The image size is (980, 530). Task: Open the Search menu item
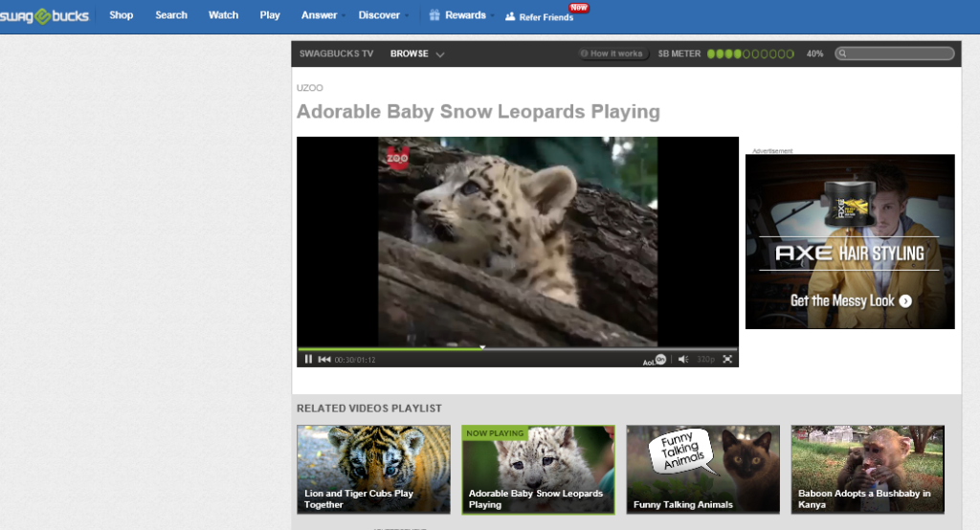[171, 15]
